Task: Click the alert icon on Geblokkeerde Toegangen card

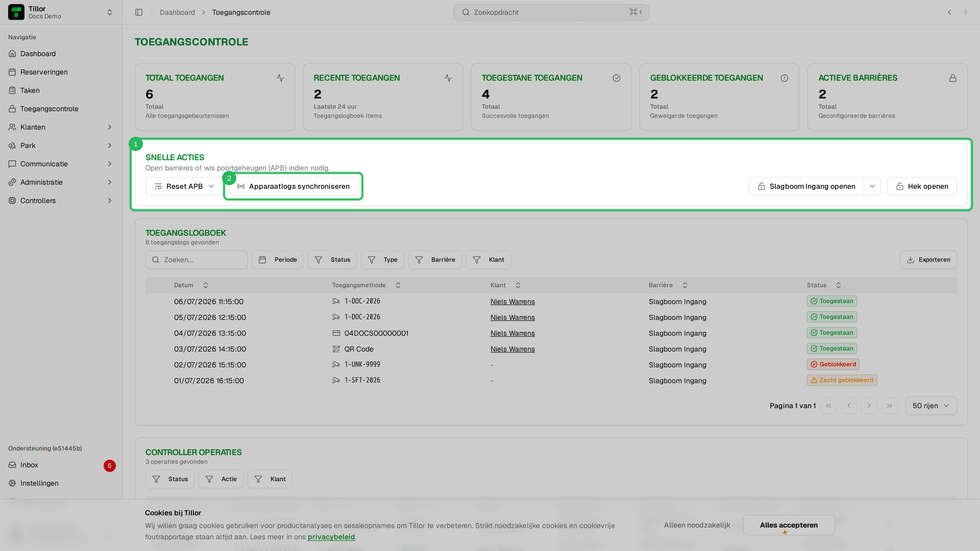Action: [x=785, y=78]
